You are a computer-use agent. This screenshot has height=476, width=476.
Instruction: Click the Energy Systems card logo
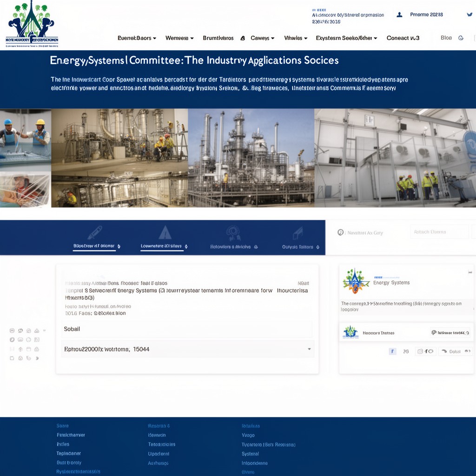(355, 281)
